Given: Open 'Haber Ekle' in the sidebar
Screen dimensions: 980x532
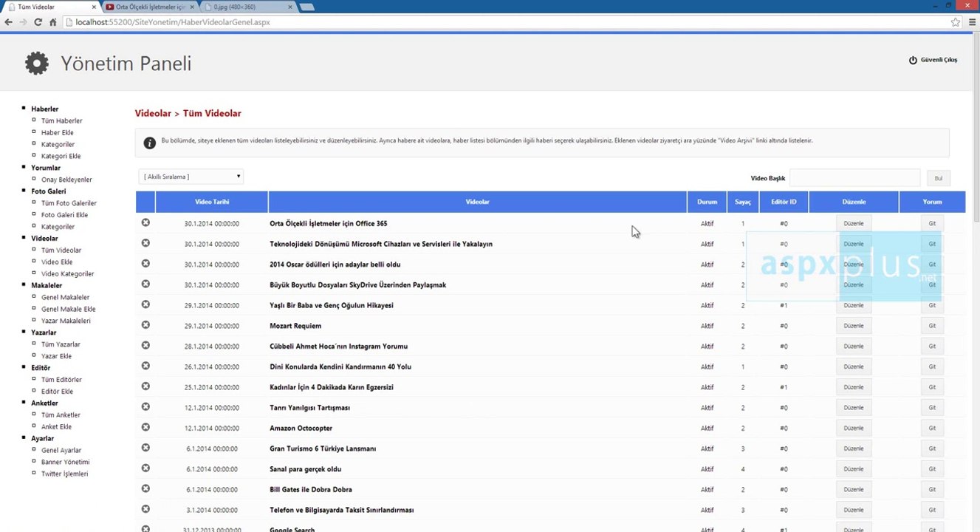Looking at the screenshot, I should click(x=58, y=132).
